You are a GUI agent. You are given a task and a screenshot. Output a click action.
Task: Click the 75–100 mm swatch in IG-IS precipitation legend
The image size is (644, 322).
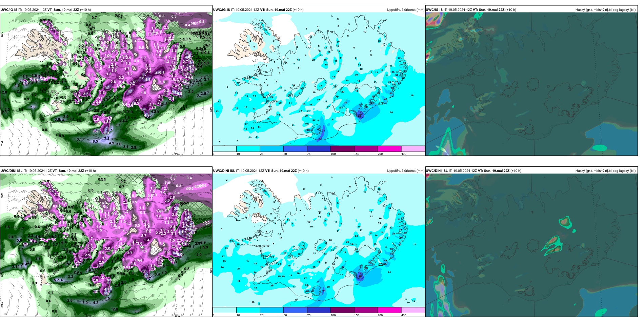(319, 149)
